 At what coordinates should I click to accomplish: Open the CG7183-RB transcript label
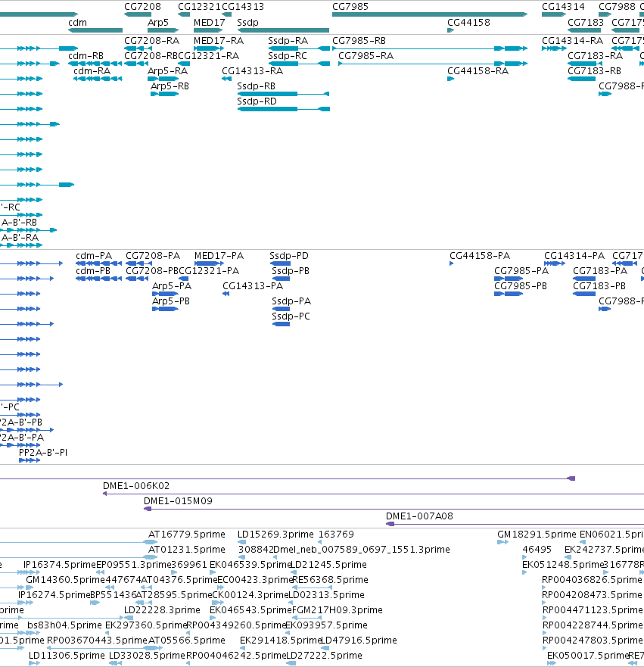tap(594, 71)
